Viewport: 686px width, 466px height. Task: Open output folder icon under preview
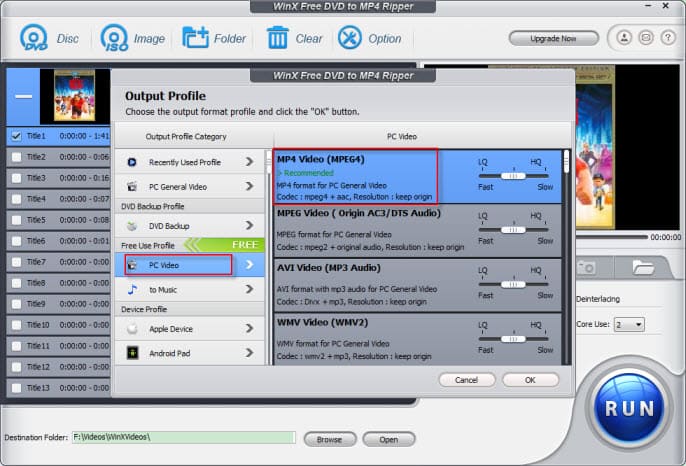(x=643, y=267)
